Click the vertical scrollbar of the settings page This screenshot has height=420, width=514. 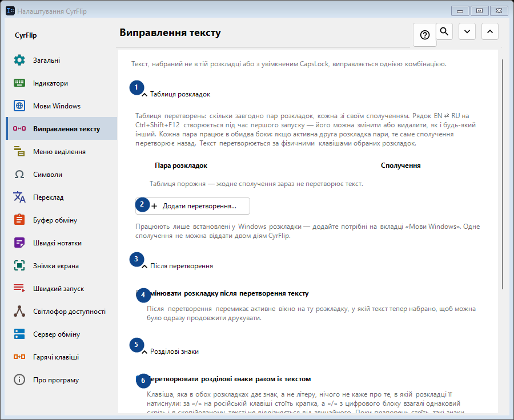click(503, 174)
